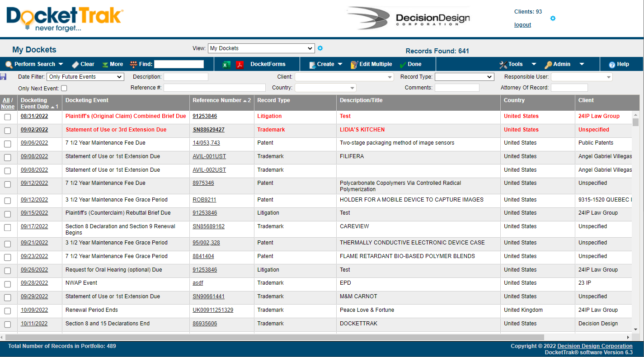Open the Record Type dropdown
Viewport: 644px width, 357px height.
click(x=464, y=76)
